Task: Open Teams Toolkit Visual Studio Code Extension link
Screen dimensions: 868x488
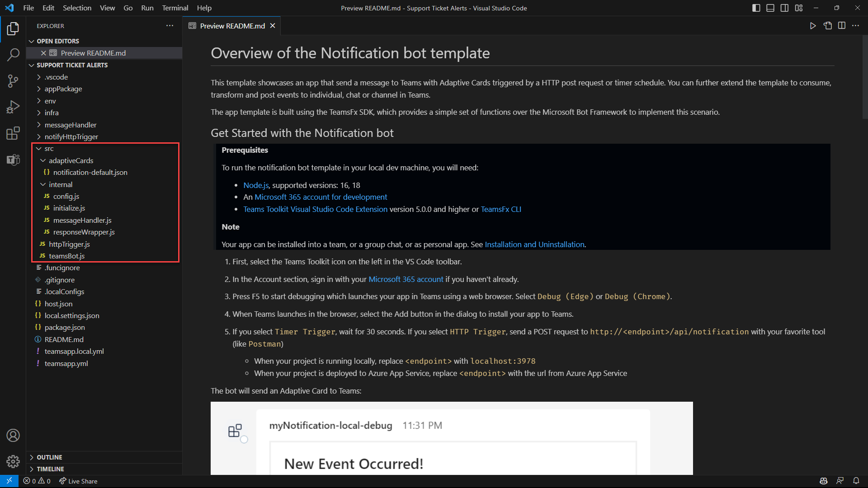Action: [315, 209]
